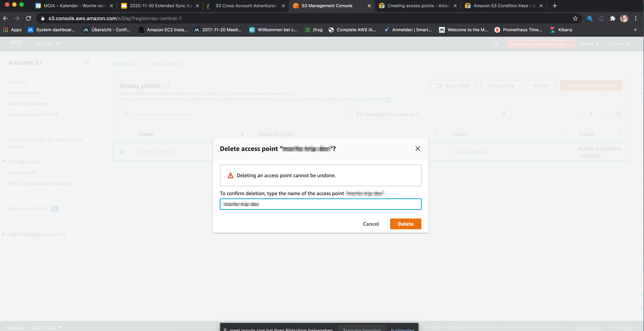Open Batch Operations in sidebar

28,104
